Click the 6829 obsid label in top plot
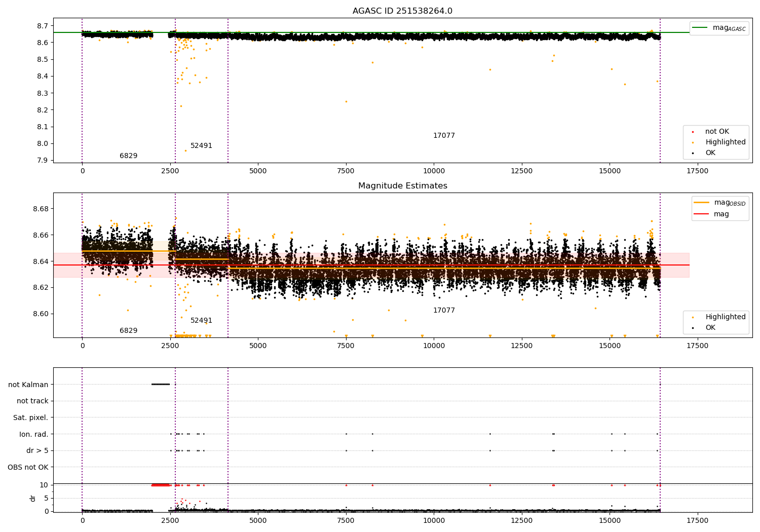The height and width of the screenshot is (532, 760). pos(128,156)
